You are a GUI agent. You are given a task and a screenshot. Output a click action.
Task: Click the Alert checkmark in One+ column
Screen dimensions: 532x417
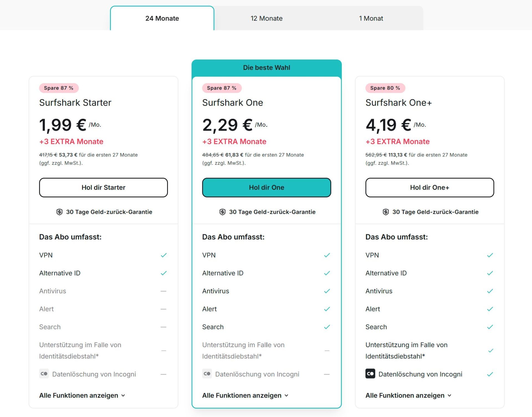(490, 309)
